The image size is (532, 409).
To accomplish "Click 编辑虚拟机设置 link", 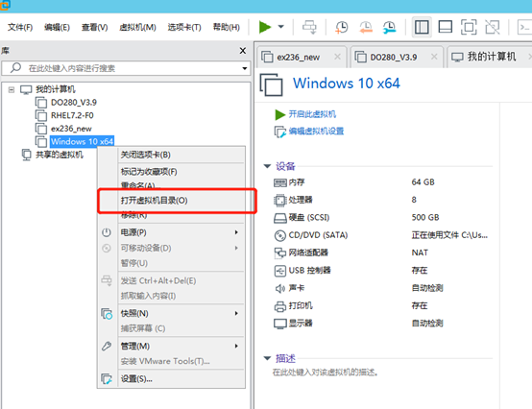I will coord(316,132).
